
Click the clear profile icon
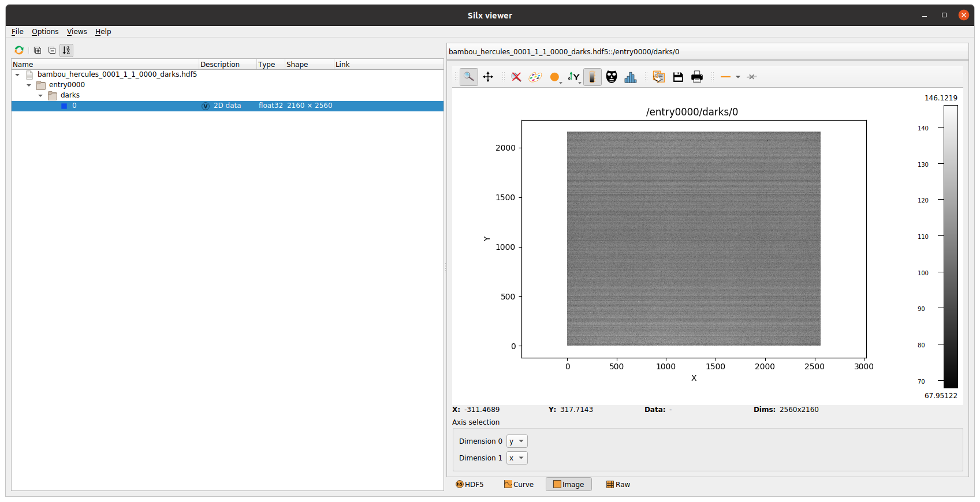[751, 77]
